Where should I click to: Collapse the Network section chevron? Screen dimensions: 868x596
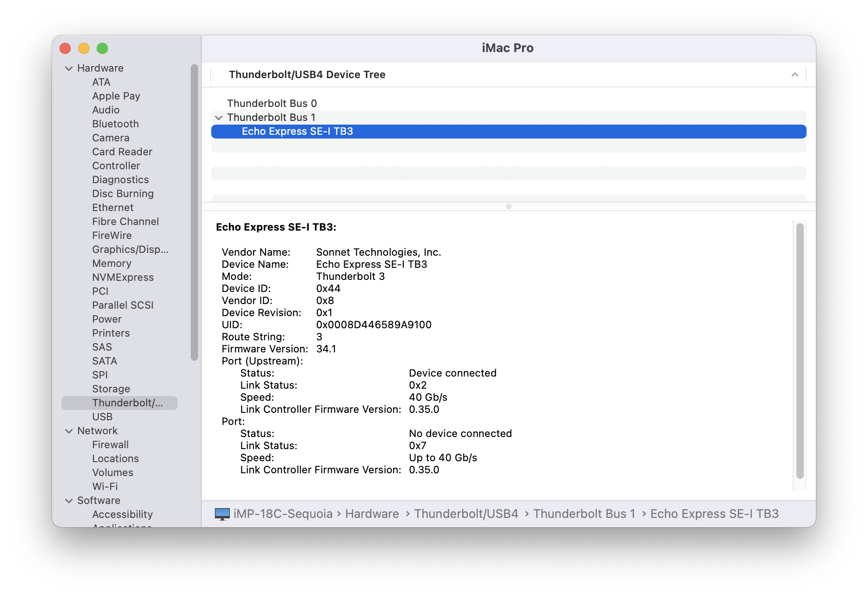pyautogui.click(x=69, y=431)
